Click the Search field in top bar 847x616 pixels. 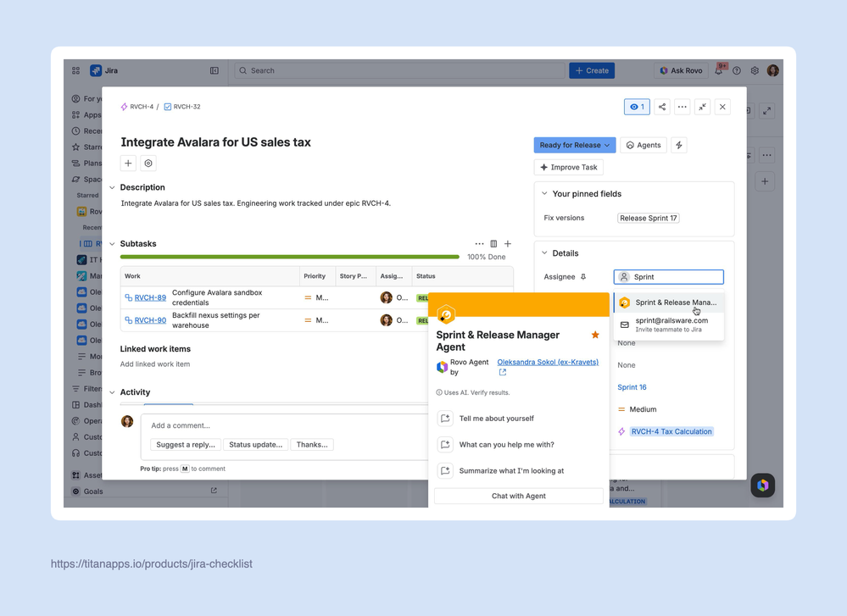click(399, 70)
